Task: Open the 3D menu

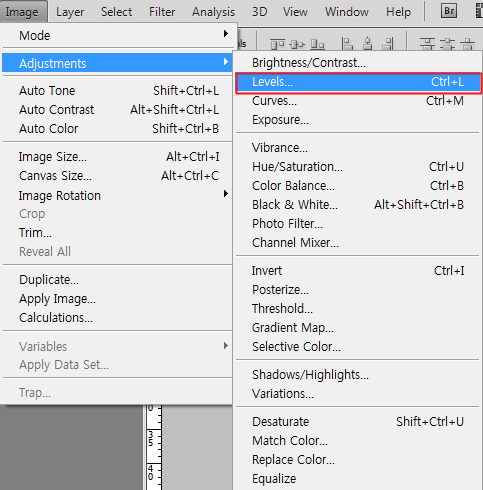Action: (x=259, y=12)
